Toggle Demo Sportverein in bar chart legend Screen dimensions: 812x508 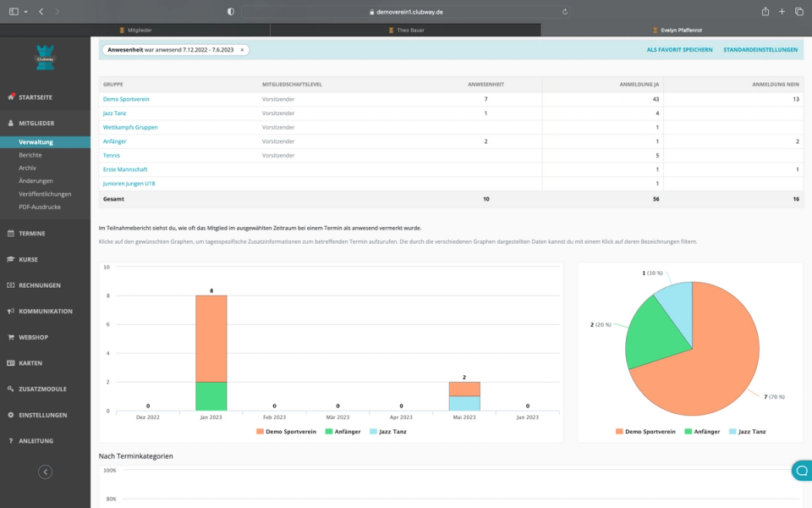pyautogui.click(x=286, y=431)
